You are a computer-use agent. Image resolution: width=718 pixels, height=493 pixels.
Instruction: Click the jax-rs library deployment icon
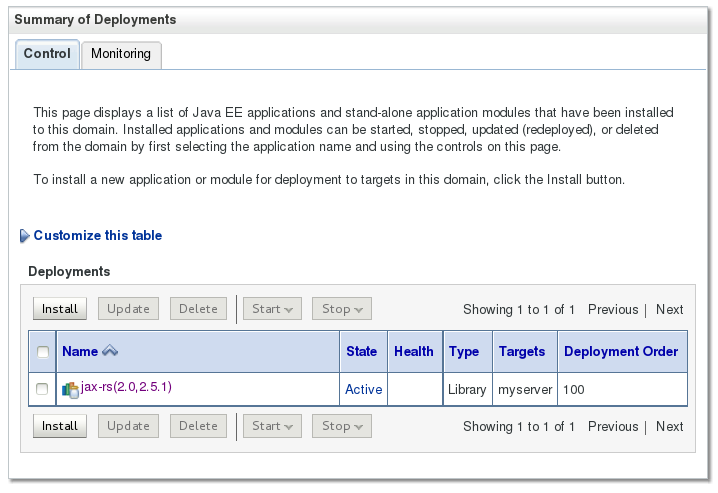(70, 389)
